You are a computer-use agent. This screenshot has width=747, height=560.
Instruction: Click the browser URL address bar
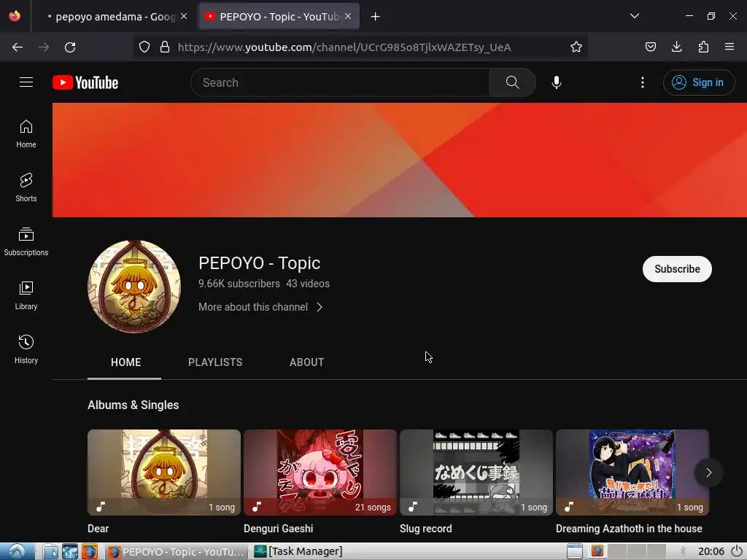click(x=360, y=47)
